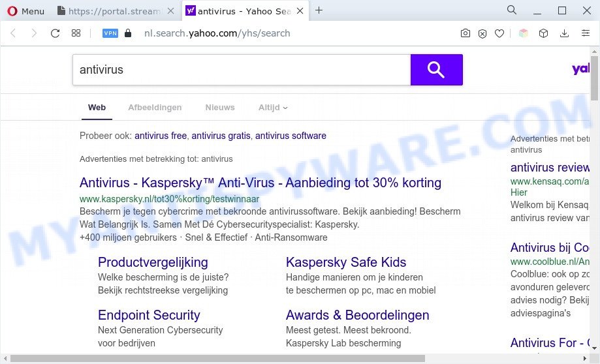The image size is (600, 364).
Task: Click the horizontal scrollbar left arrow
Action: click(x=5, y=358)
